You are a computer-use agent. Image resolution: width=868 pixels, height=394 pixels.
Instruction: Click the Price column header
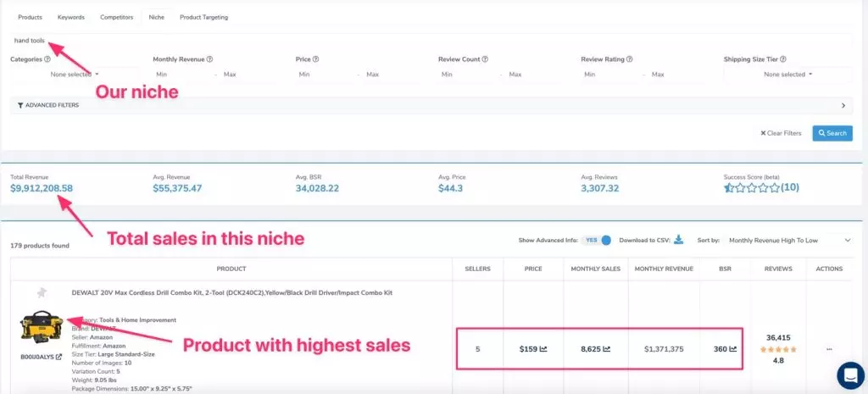coord(533,269)
